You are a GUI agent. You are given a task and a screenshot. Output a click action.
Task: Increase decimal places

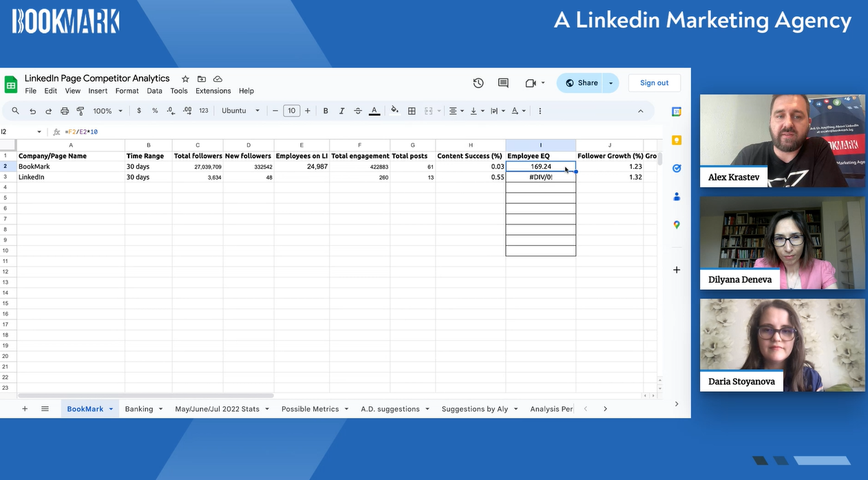(187, 111)
